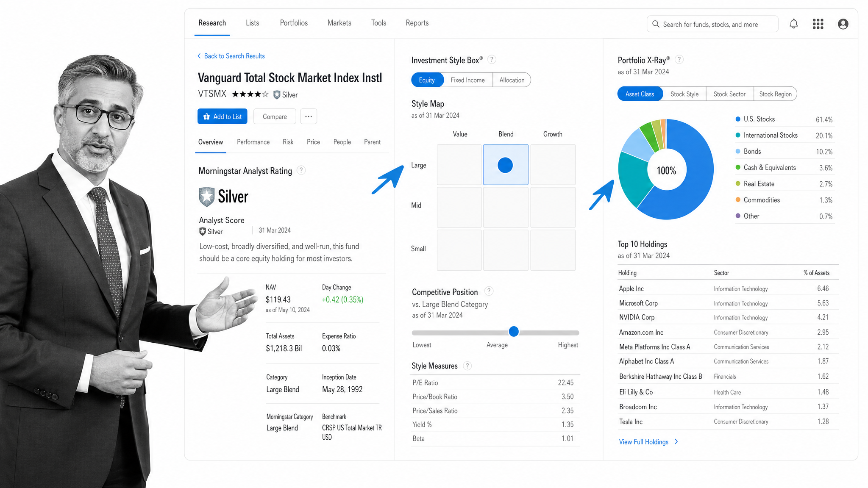Click the search magnifier icon
The height and width of the screenshot is (488, 868).
pos(656,24)
